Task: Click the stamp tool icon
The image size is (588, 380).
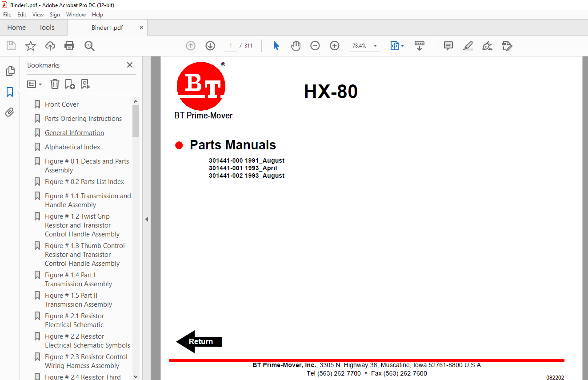Action: click(x=507, y=46)
